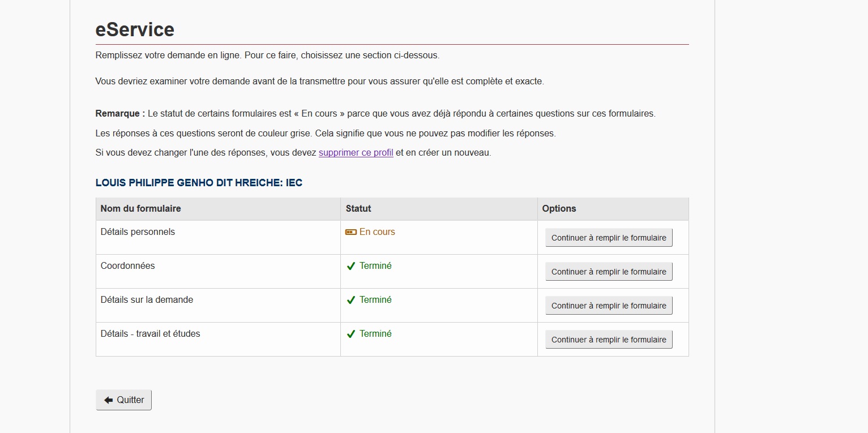Click the 'Nom du formulaire' column header
868x433 pixels.
click(140, 209)
